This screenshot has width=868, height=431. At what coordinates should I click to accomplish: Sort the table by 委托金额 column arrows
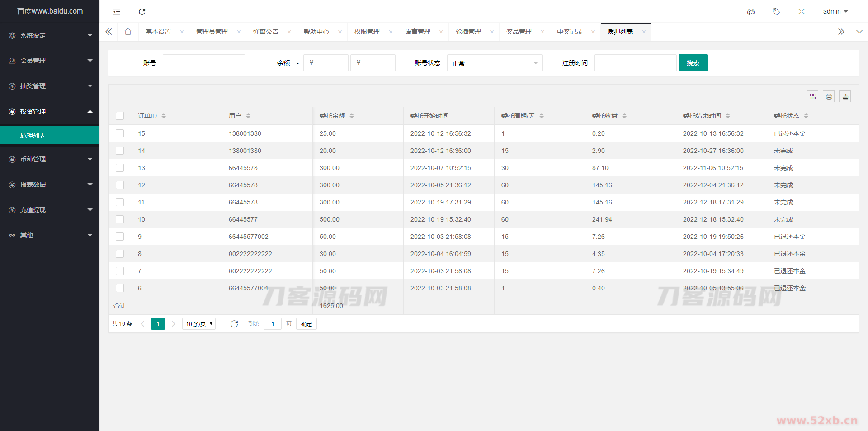[353, 115]
